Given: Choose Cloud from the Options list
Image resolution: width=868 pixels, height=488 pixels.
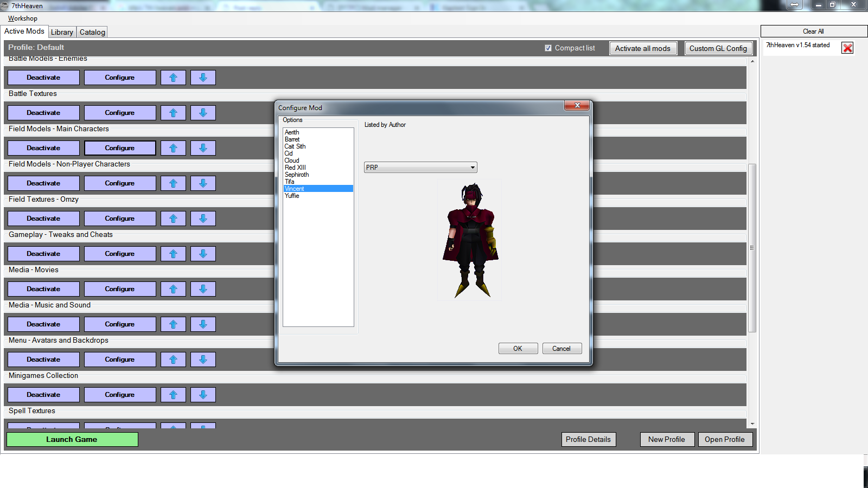Looking at the screenshot, I should [x=318, y=160].
